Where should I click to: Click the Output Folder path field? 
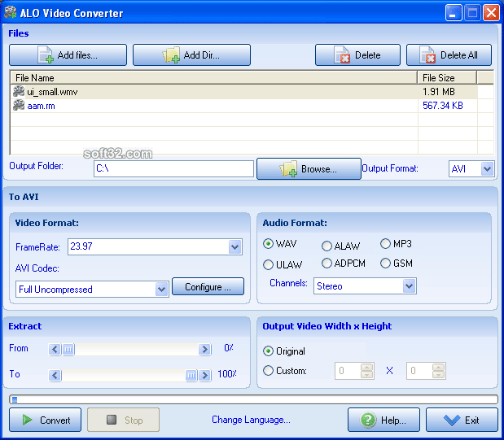(x=173, y=168)
